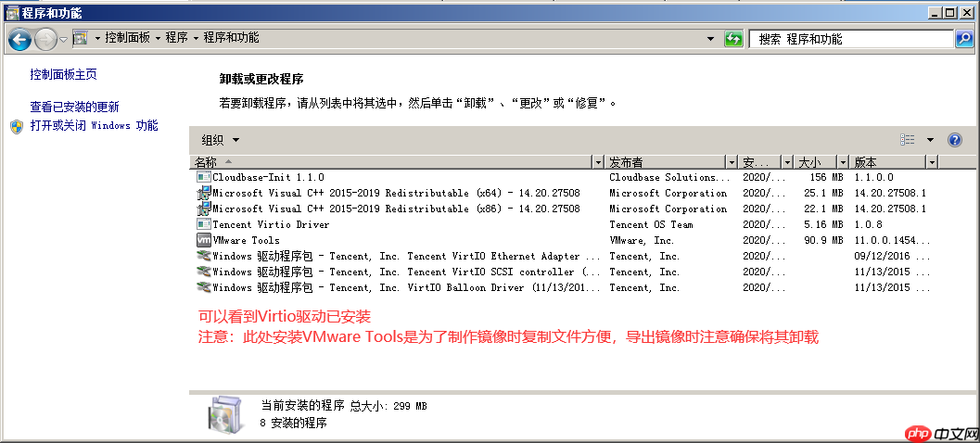Click the 156 MB size cell

point(825,177)
